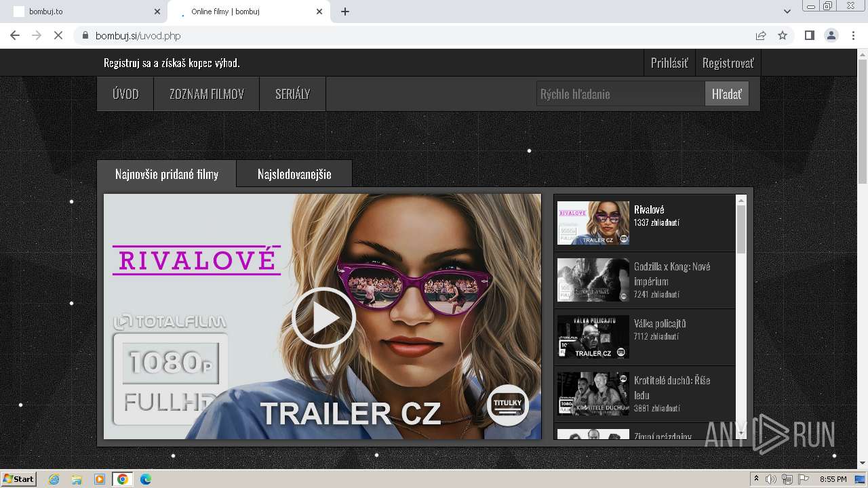
Task: Click the Hľadať search button
Action: click(x=727, y=94)
